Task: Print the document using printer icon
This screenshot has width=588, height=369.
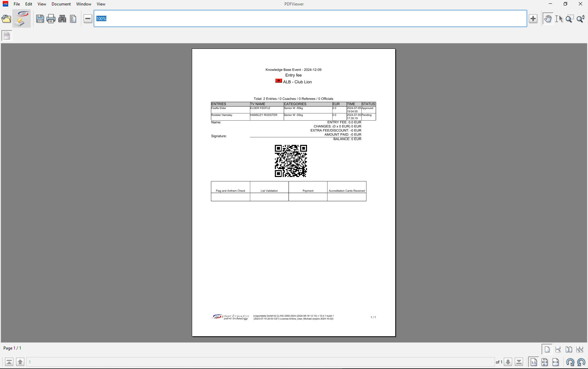Action: (x=51, y=19)
